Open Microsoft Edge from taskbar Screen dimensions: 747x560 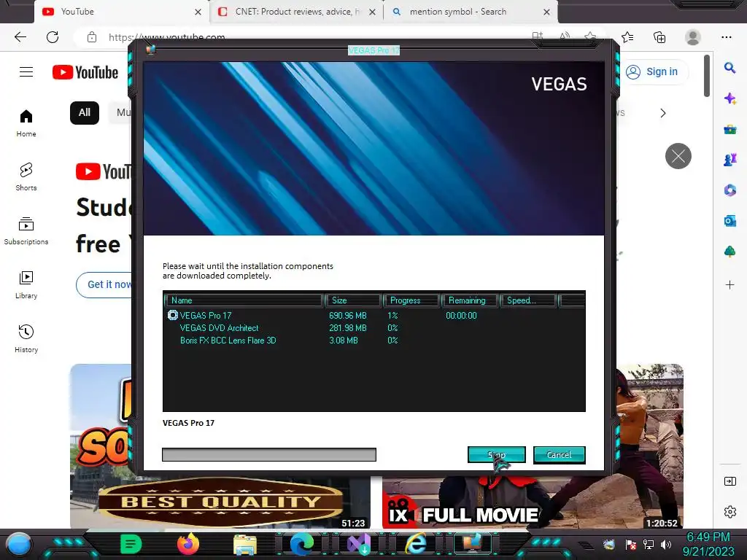click(302, 544)
